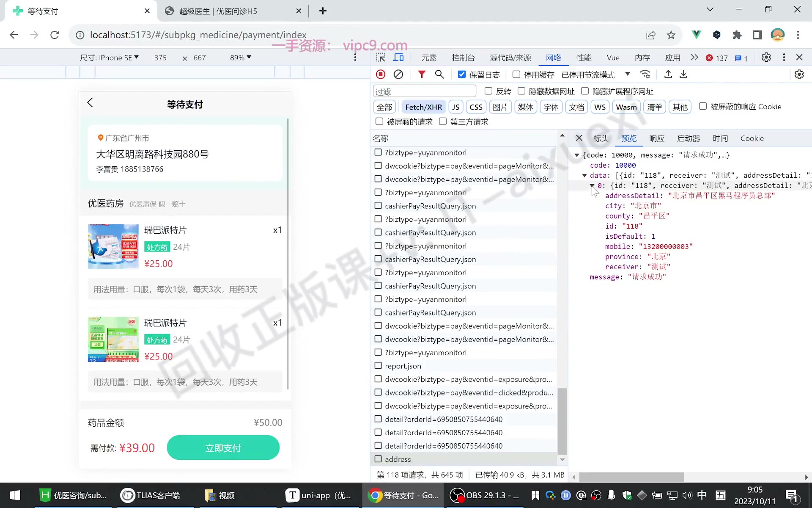Toggle the network filter funnel icon

422,75
